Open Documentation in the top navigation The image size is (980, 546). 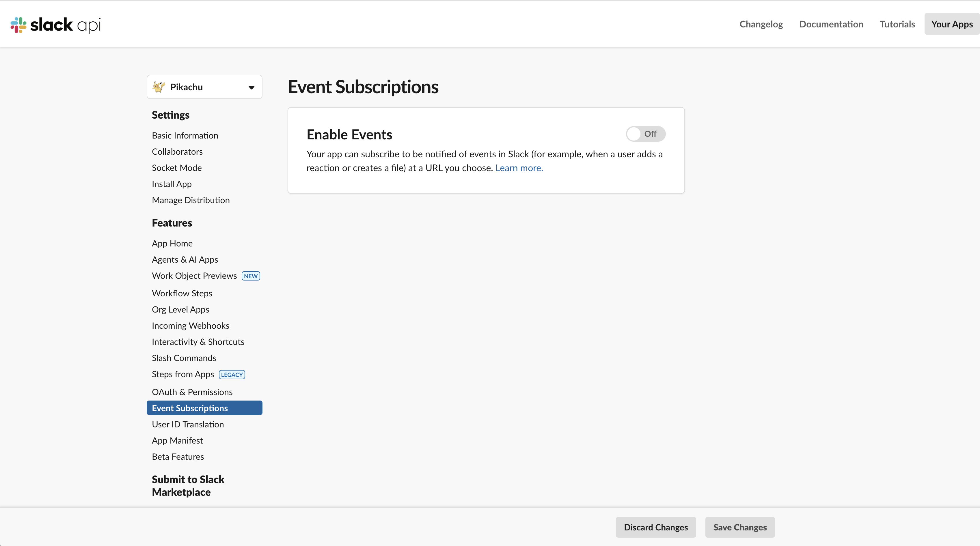point(831,24)
